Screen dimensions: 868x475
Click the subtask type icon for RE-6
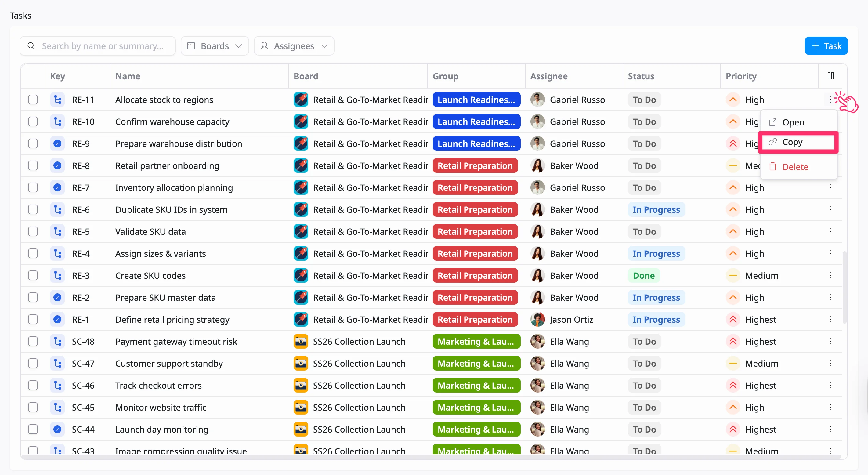coord(58,210)
